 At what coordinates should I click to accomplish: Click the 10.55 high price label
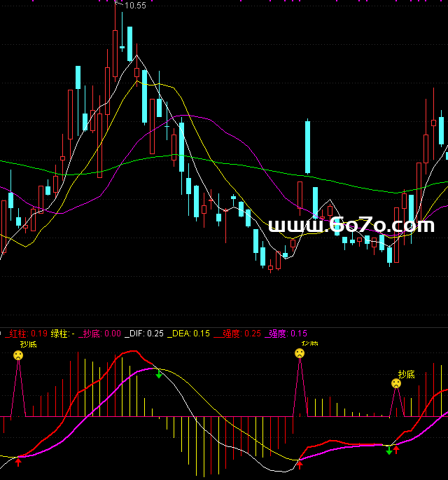(x=135, y=6)
